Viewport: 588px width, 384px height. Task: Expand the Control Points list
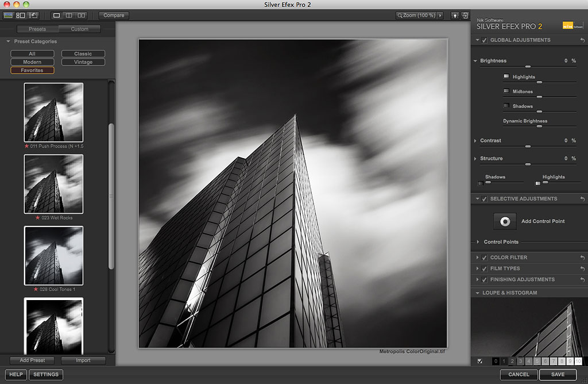[478, 242]
